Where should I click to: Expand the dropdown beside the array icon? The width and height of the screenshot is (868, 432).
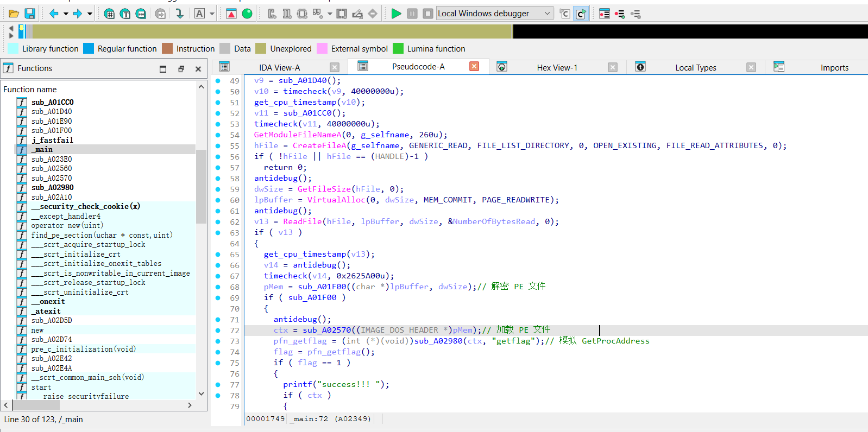(329, 14)
